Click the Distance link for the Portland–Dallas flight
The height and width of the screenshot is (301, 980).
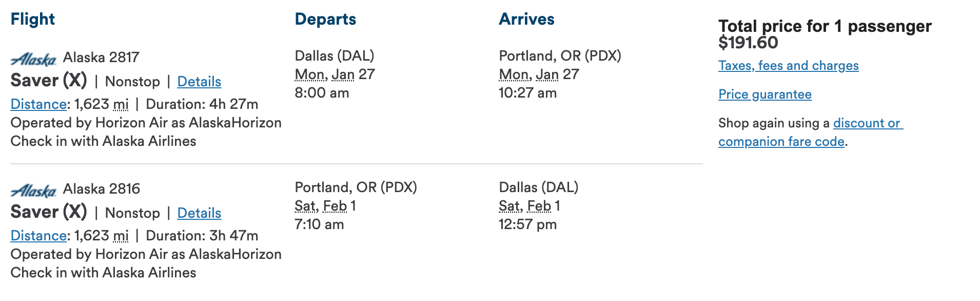pyautogui.click(x=38, y=236)
